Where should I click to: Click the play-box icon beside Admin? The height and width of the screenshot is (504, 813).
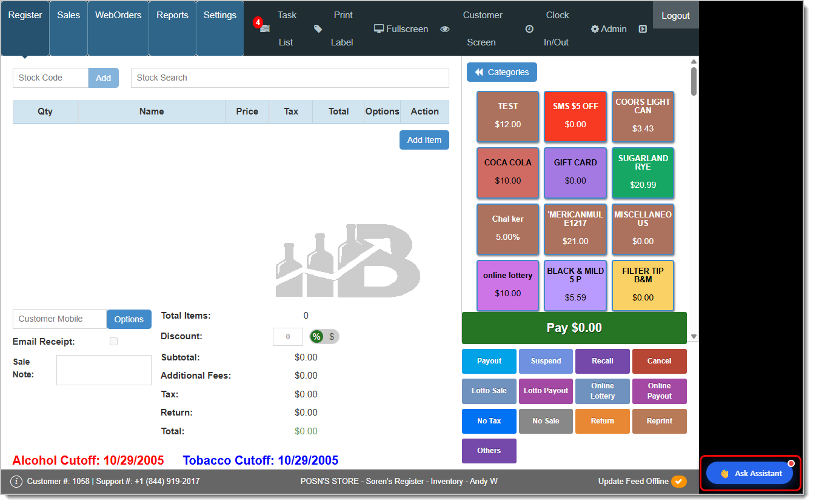click(x=643, y=28)
